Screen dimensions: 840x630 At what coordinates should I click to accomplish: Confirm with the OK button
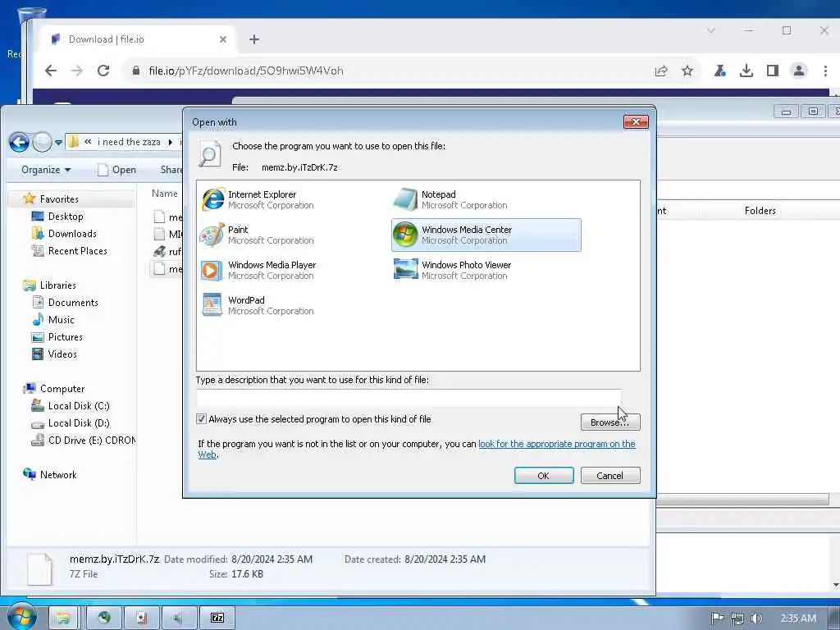544,475
